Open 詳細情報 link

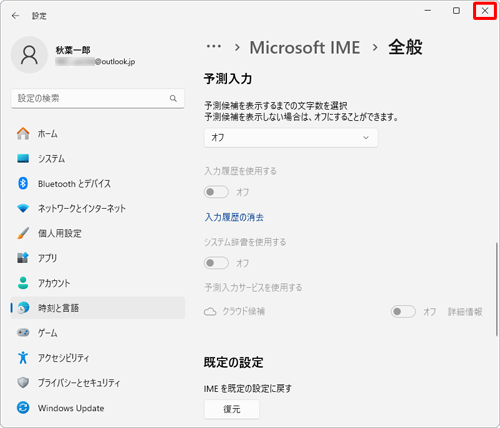[x=465, y=312]
